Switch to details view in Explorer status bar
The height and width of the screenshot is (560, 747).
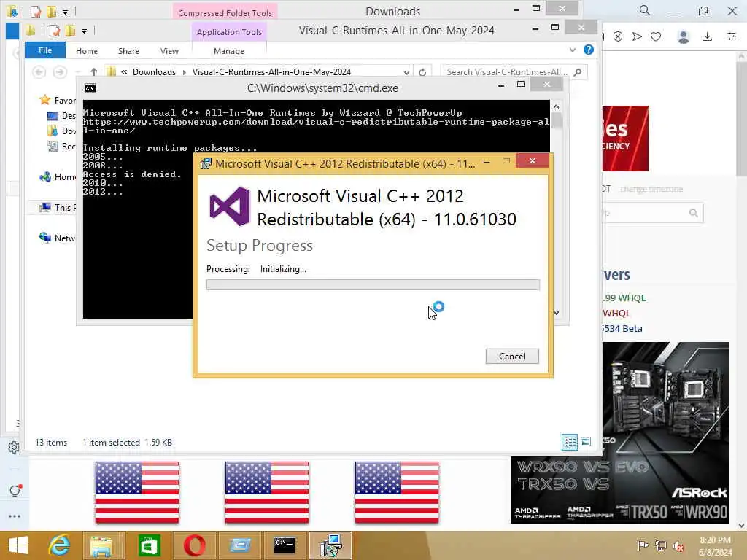[x=569, y=443]
